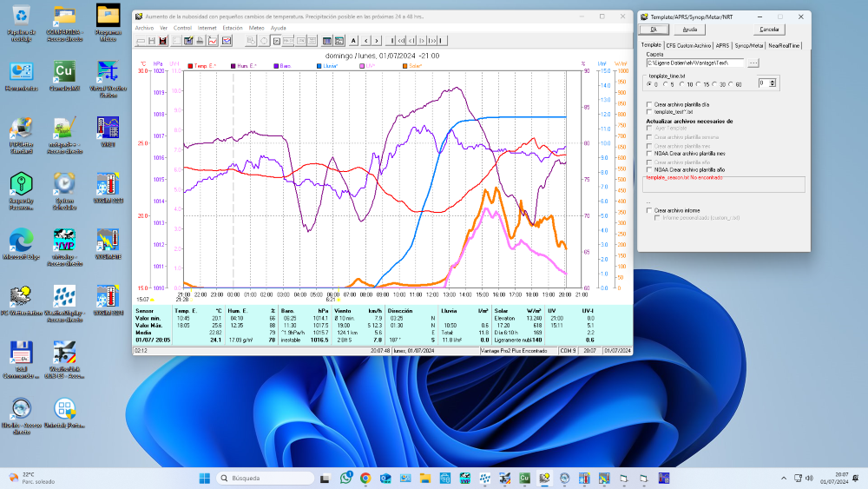This screenshot has width=868, height=489.
Task: Tick the 'Crear archivo informe' checkbox
Action: pyautogui.click(x=649, y=210)
